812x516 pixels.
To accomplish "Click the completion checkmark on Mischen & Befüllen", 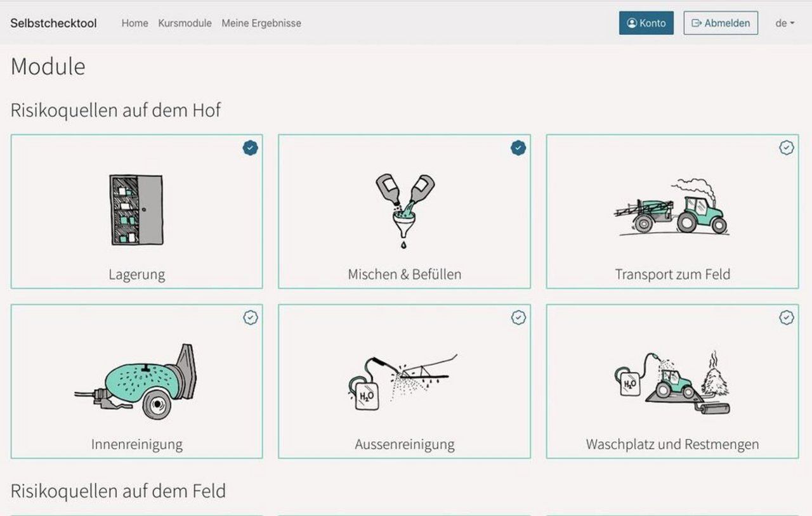I will [x=519, y=148].
